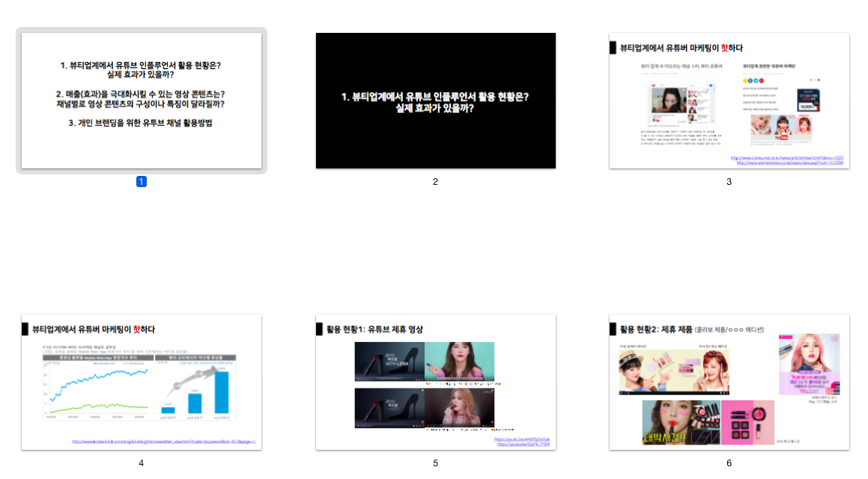
Task: Click the play button on slide 5's bottom video
Action: coord(358,425)
